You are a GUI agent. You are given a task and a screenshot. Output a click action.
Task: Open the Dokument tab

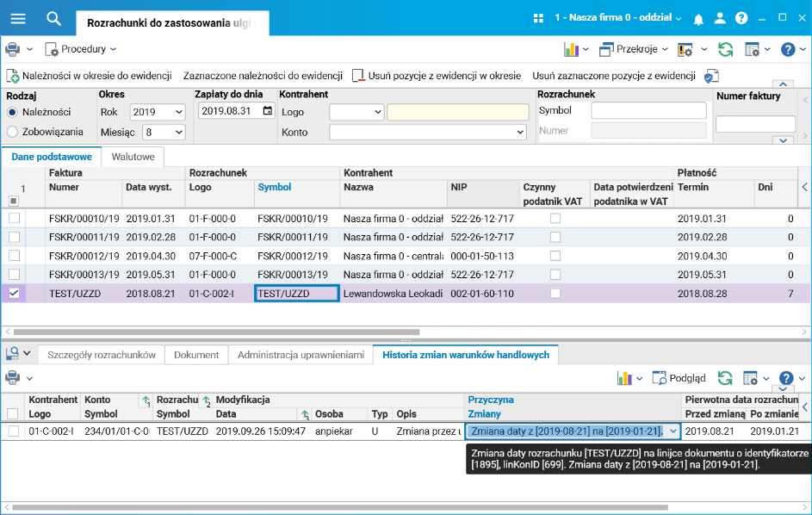pos(196,355)
